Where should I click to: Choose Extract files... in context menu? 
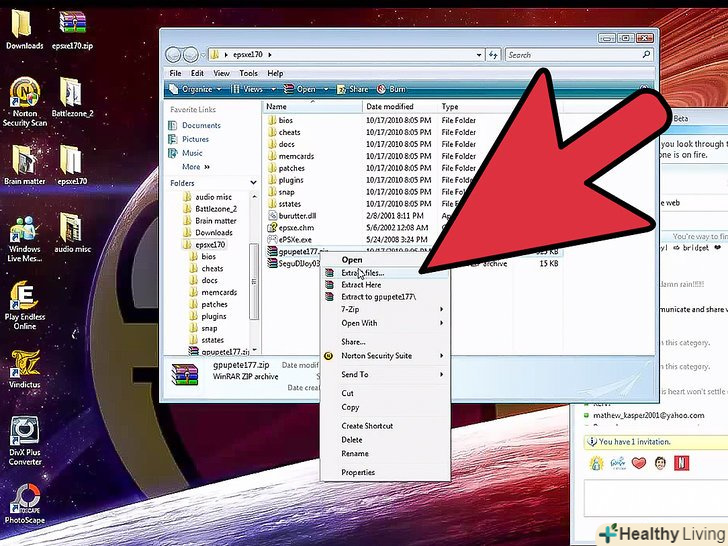tap(385, 273)
